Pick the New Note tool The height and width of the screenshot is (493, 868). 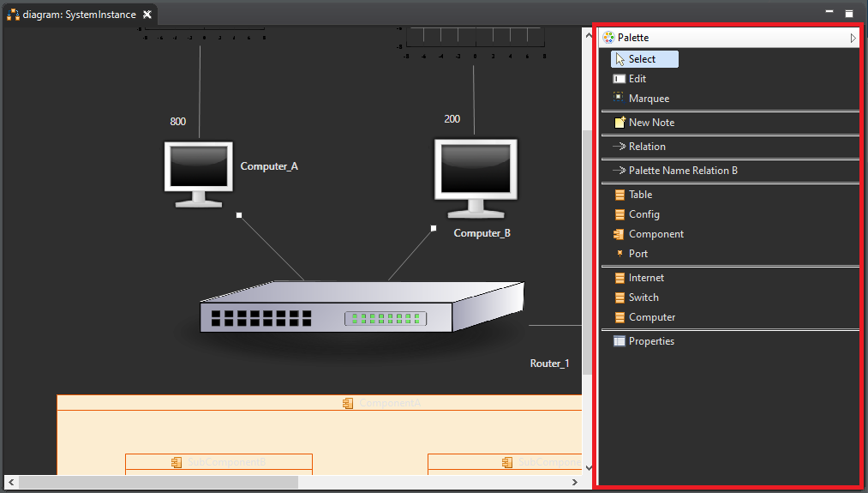click(x=650, y=123)
